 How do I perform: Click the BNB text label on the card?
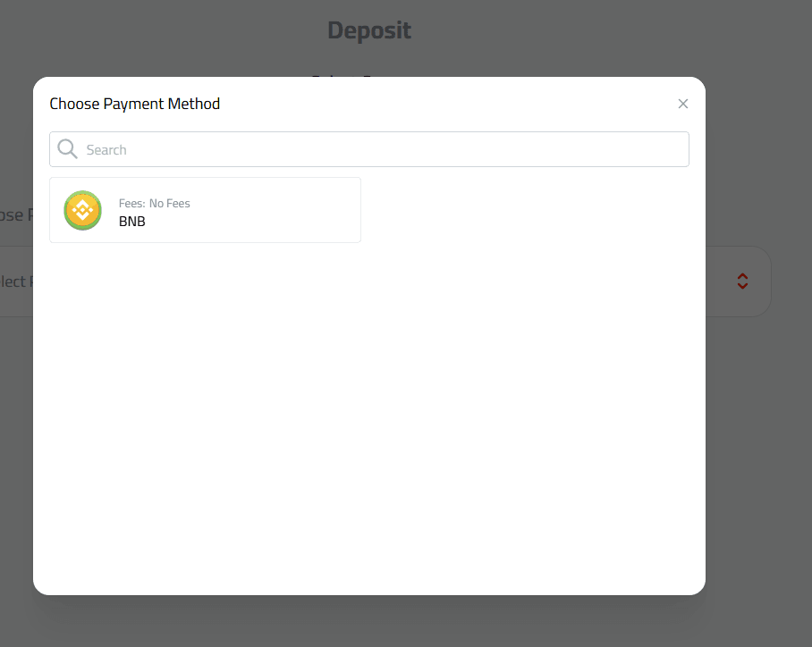(131, 221)
